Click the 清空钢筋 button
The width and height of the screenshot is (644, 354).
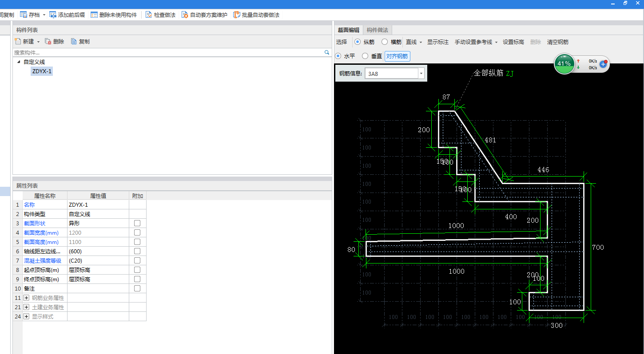pyautogui.click(x=558, y=42)
